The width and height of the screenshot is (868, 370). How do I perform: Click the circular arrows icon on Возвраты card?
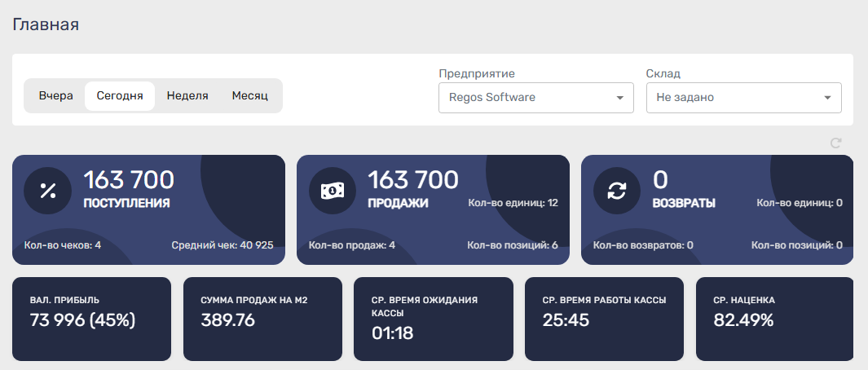617,191
